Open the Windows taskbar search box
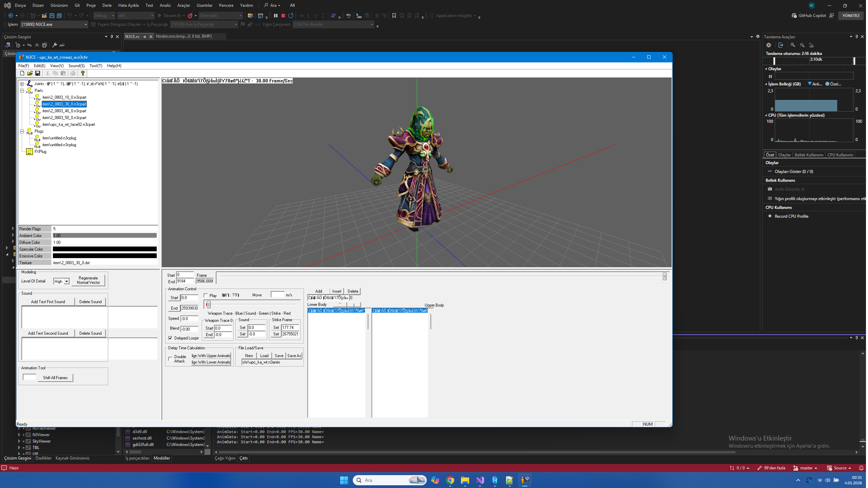868x488 pixels. tap(390, 480)
